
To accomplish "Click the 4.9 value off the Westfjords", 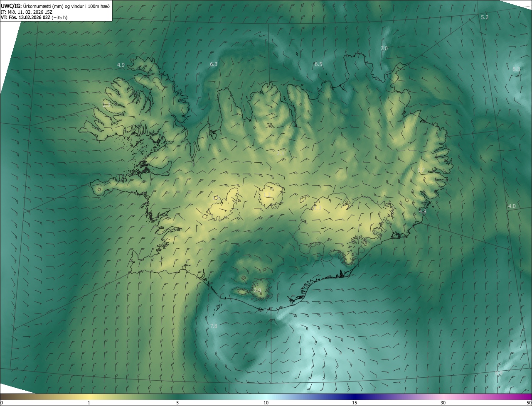I will click(121, 65).
